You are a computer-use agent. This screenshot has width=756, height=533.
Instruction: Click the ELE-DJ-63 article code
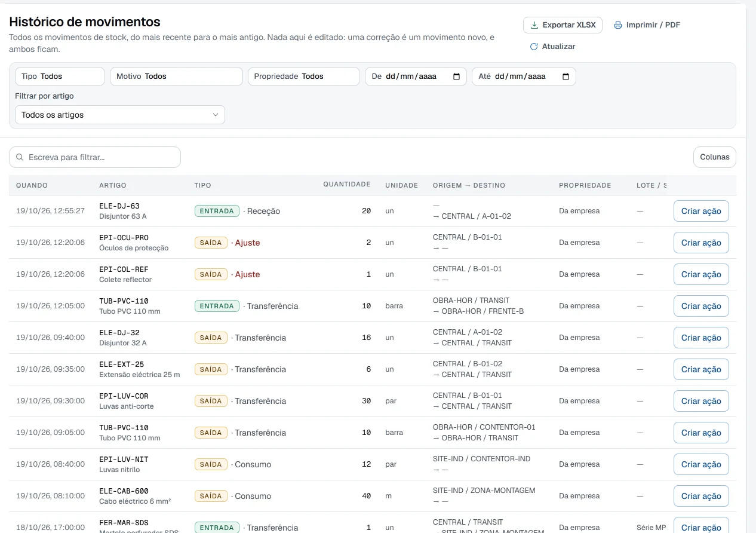click(119, 206)
